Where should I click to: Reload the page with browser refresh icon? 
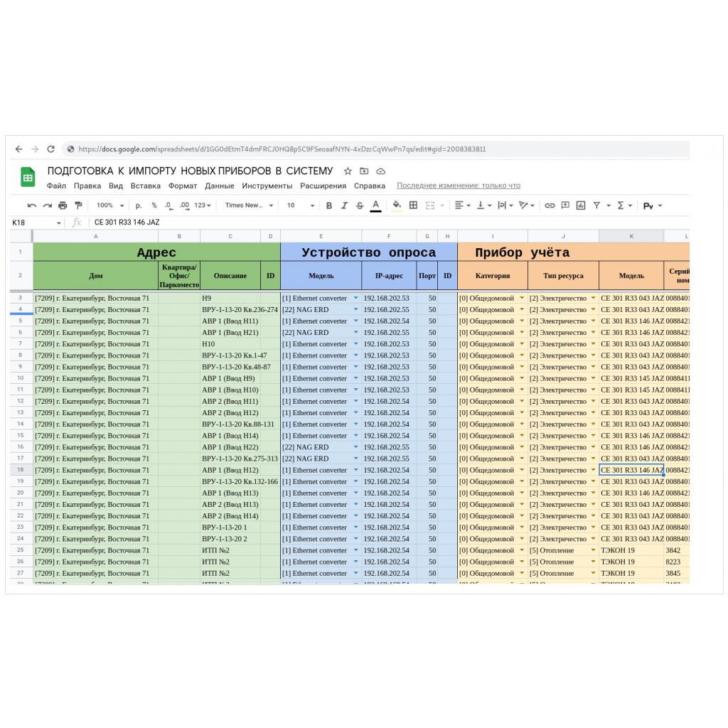pos(51,149)
